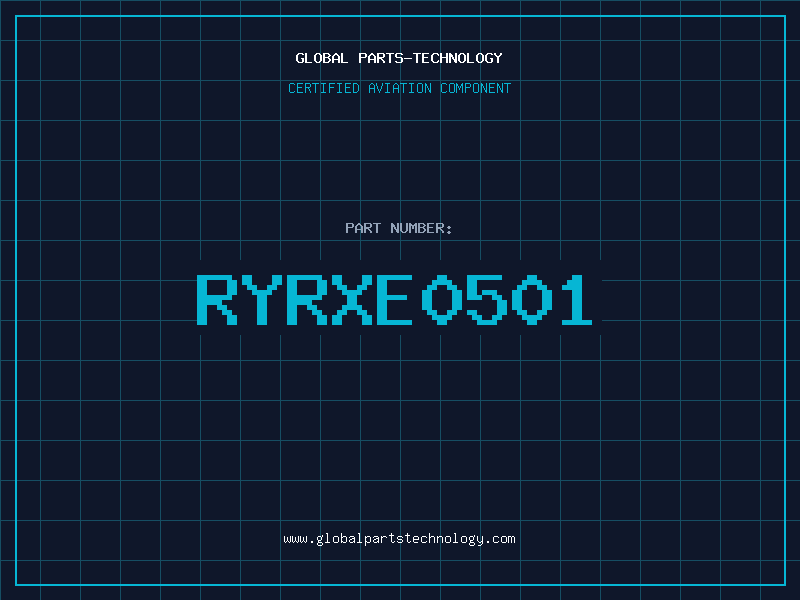
Task: Click the word GLOBAL in the header
Action: 322,58
